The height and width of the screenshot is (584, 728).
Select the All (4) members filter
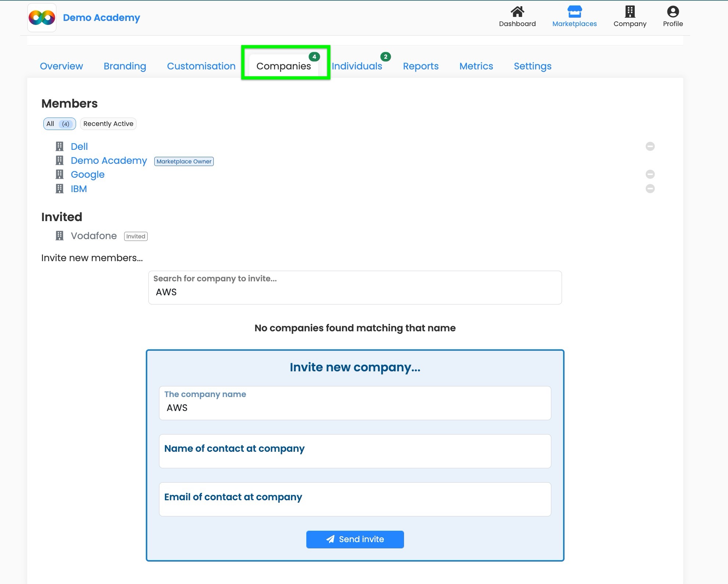click(60, 124)
